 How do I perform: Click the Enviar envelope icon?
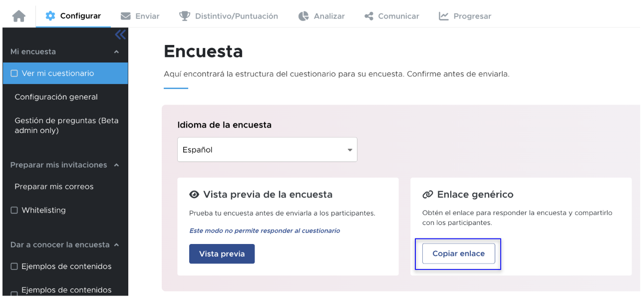[x=126, y=16]
